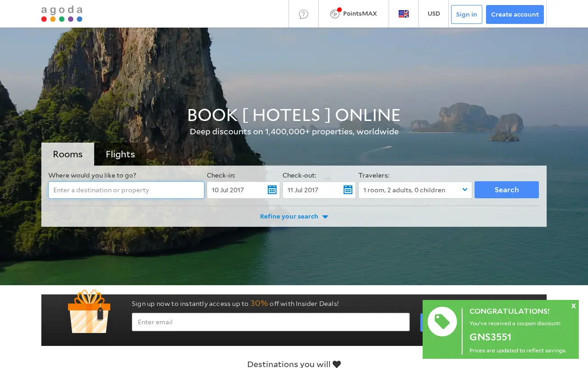Switch to the Flights tab

[x=120, y=154]
